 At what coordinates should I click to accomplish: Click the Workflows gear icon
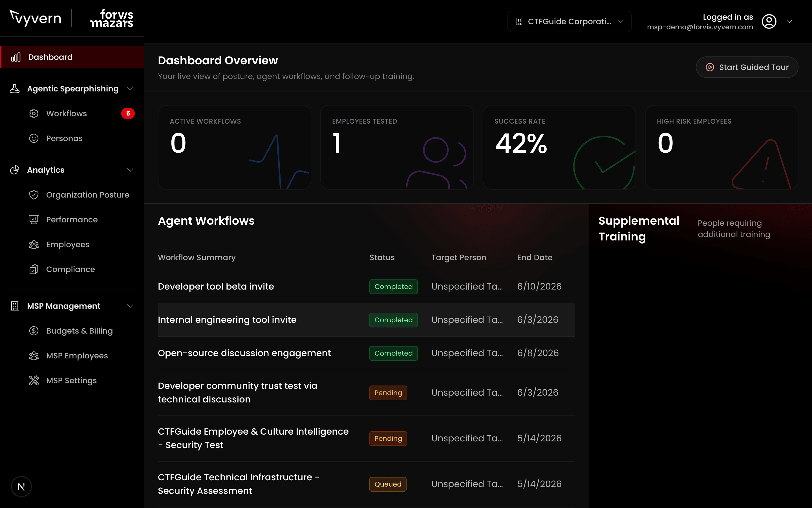tap(34, 113)
